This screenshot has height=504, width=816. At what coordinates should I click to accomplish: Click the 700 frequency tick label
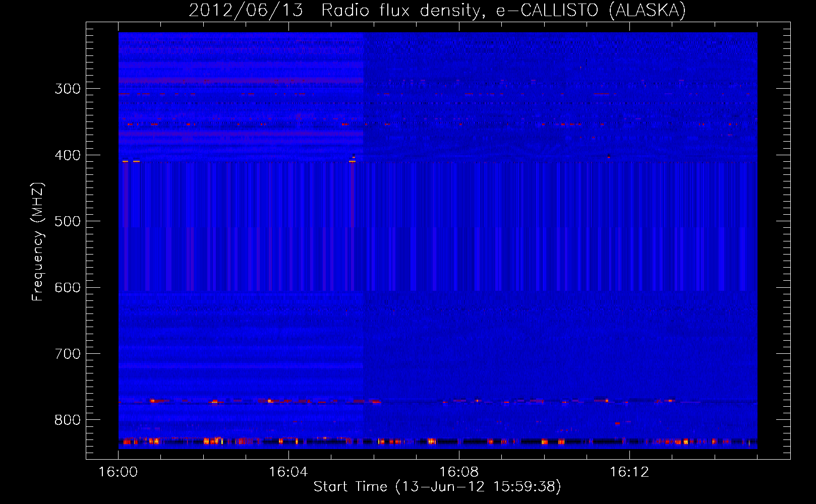pos(68,354)
